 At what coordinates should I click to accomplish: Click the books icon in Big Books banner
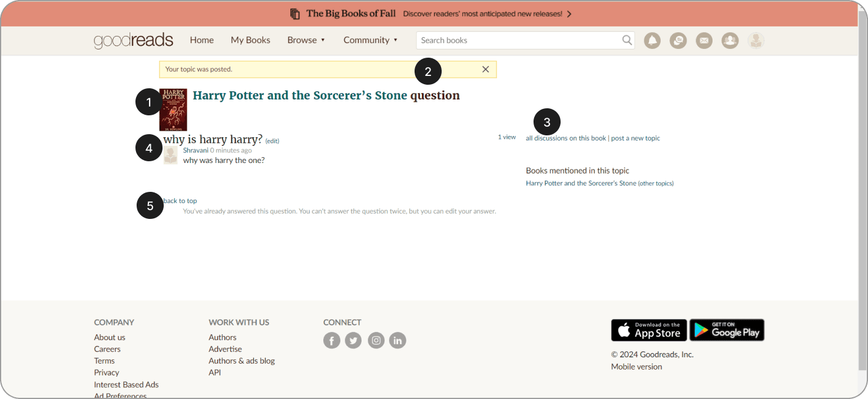pyautogui.click(x=296, y=14)
